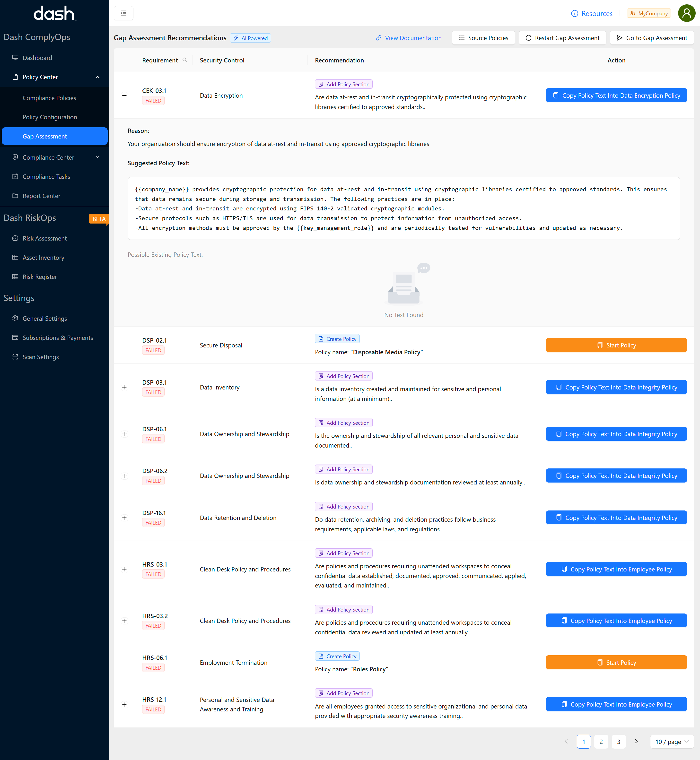Click the Scan Settings icon in sidebar
Screen dimensions: 700x760
point(15,357)
